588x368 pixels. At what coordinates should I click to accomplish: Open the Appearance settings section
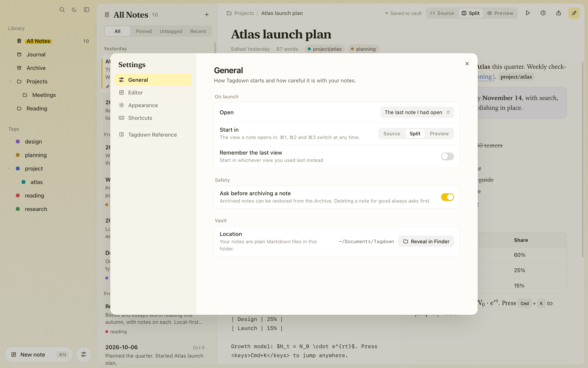tap(153, 105)
